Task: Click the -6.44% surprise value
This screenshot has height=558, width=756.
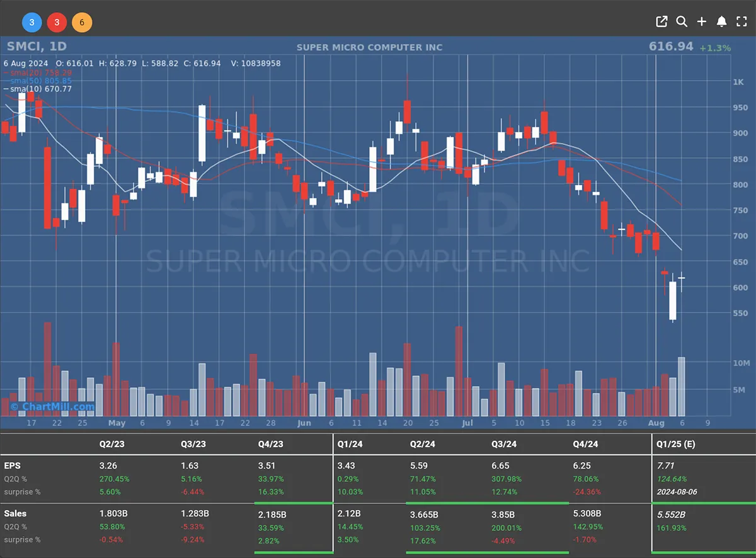Action: click(x=193, y=492)
